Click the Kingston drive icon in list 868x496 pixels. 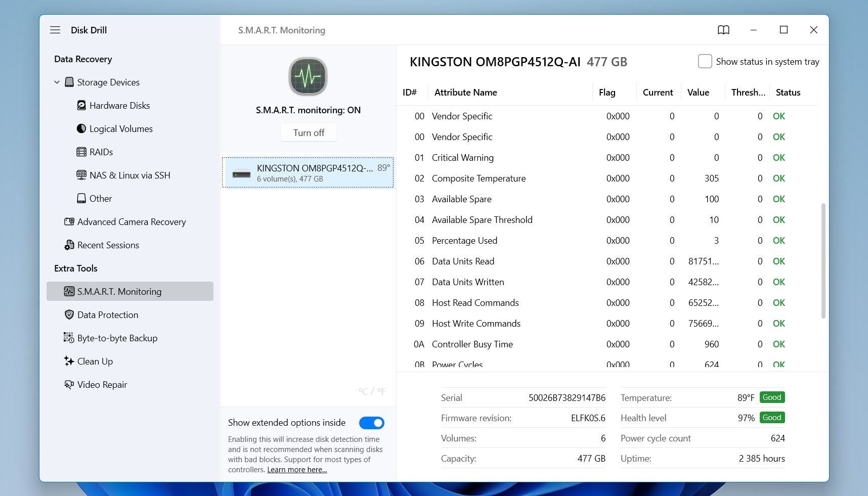tap(241, 173)
